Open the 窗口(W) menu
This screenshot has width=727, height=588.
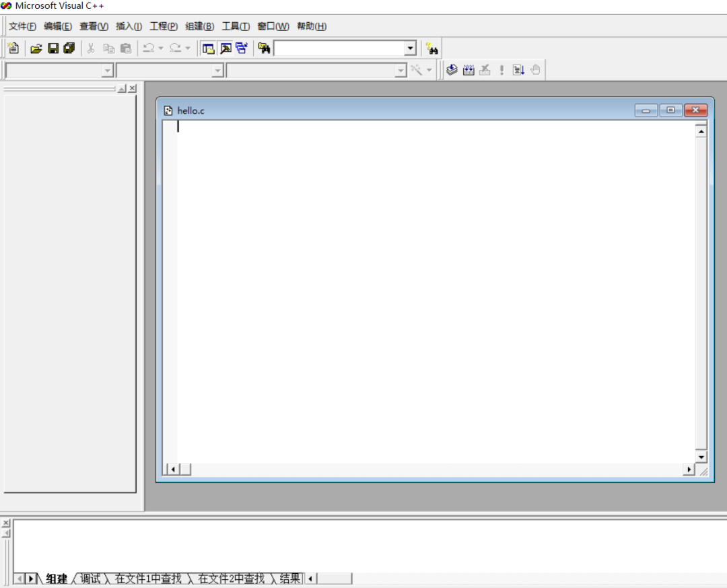pos(273,26)
